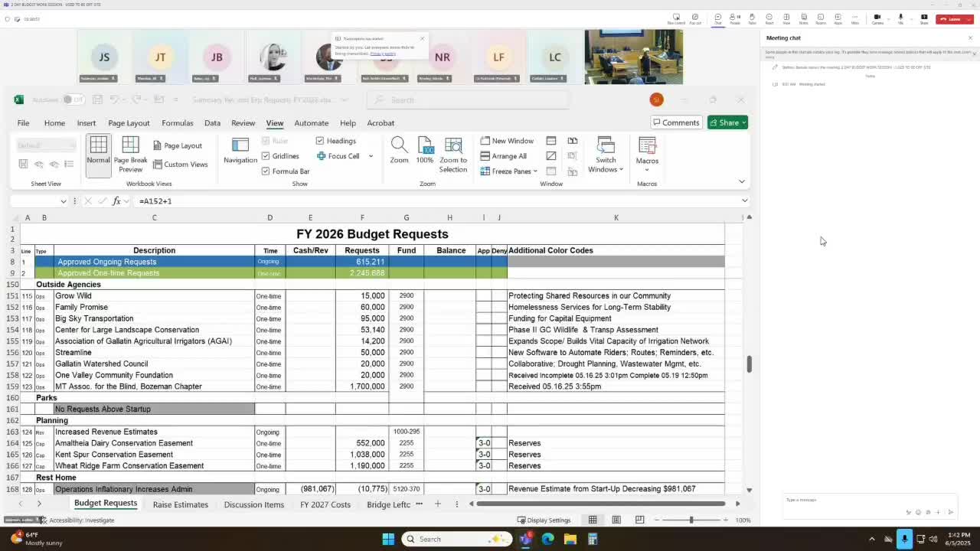This screenshot has height=551, width=980.
Task: Open File Explorer from taskbar
Action: tap(570, 539)
